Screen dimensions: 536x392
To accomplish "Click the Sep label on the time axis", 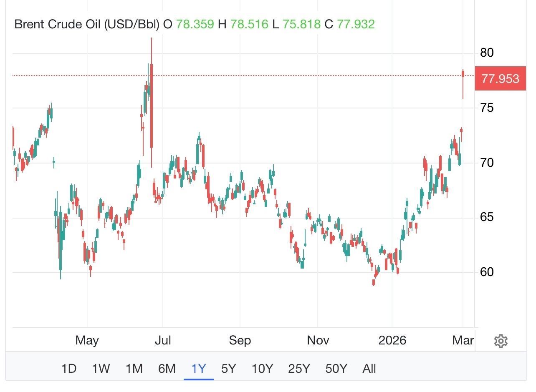I will (x=240, y=340).
